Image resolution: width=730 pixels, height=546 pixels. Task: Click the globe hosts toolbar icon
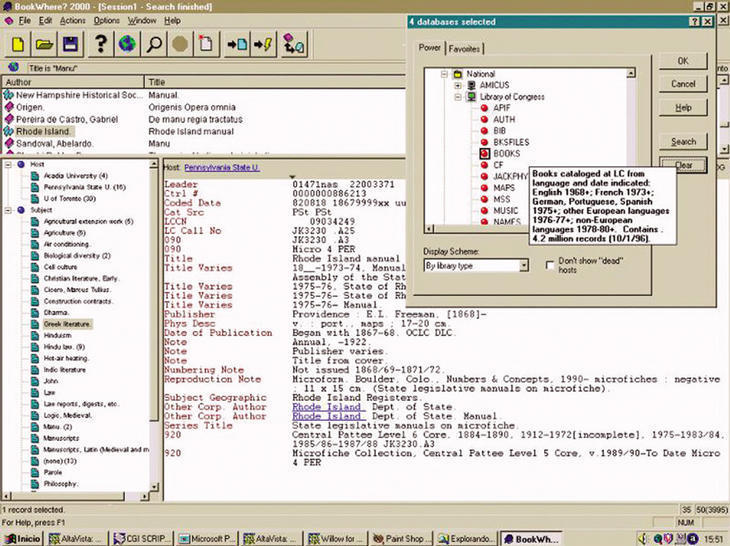click(126, 43)
